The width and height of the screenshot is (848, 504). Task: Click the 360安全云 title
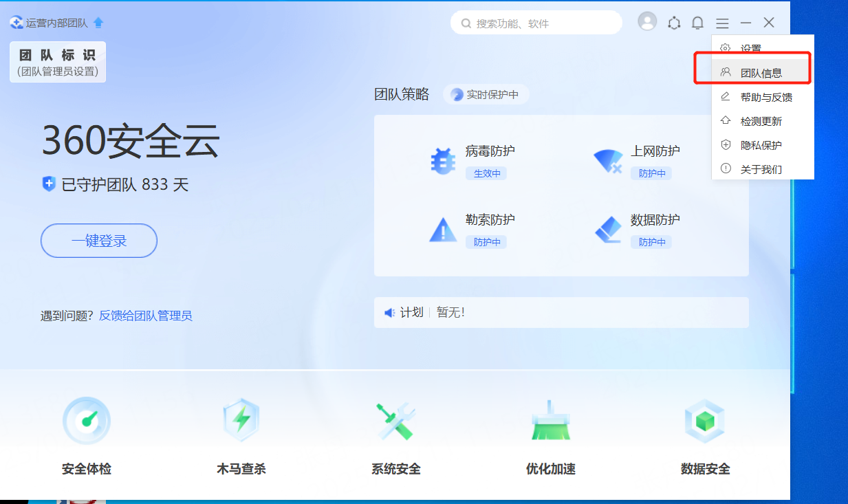pyautogui.click(x=131, y=141)
